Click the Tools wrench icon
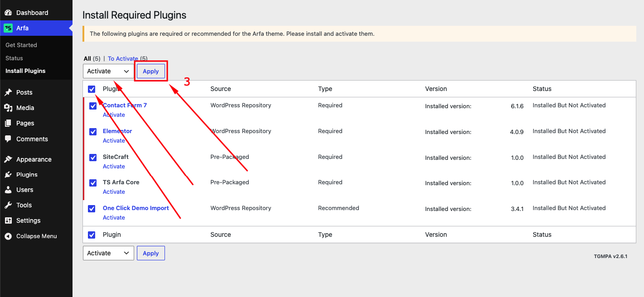Viewport: 644px width, 297px height. [8, 205]
